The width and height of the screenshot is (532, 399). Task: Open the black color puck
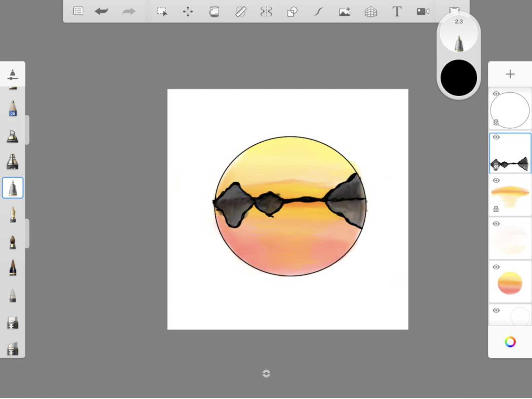pyautogui.click(x=459, y=78)
